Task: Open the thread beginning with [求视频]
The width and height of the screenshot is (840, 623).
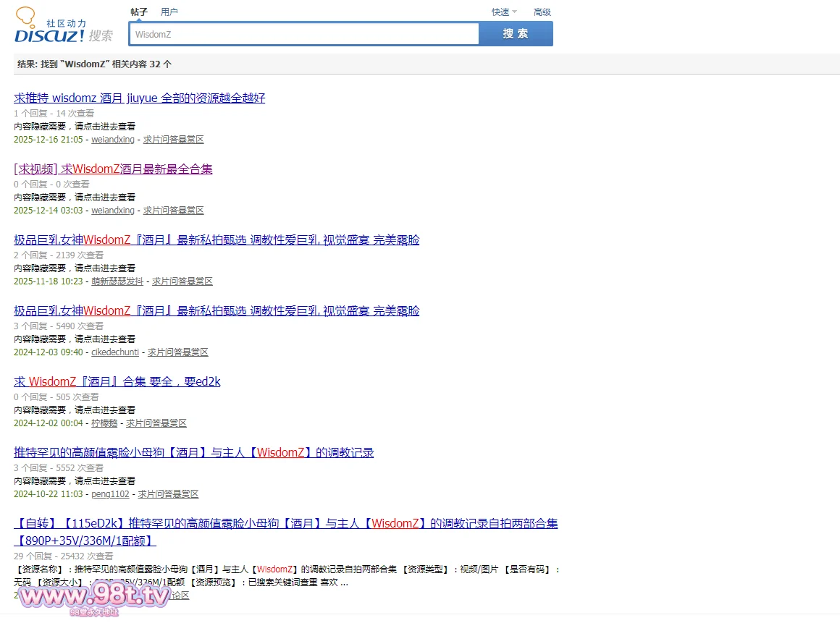Action: click(113, 169)
